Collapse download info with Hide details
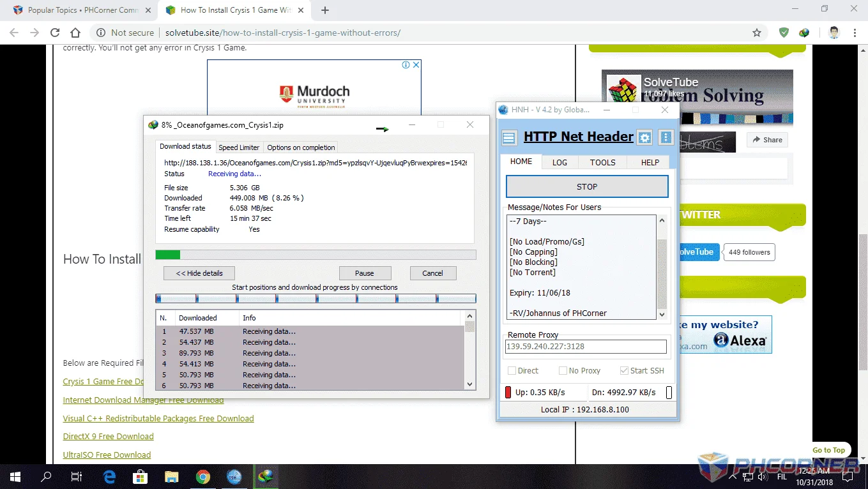 tap(199, 273)
